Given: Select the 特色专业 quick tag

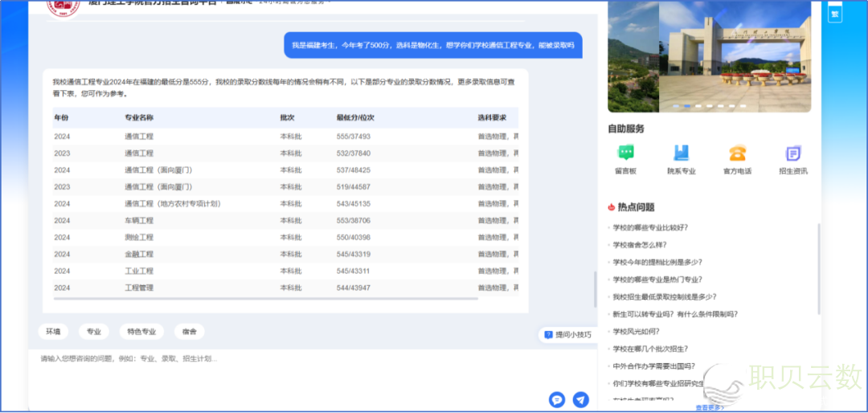Looking at the screenshot, I should (141, 332).
